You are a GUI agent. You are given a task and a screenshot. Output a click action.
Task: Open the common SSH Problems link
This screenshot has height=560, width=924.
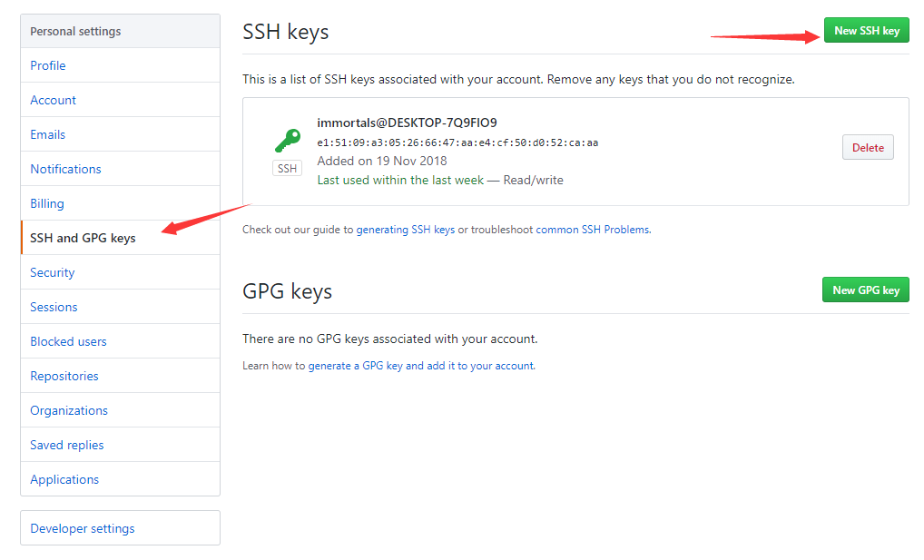pyautogui.click(x=593, y=230)
